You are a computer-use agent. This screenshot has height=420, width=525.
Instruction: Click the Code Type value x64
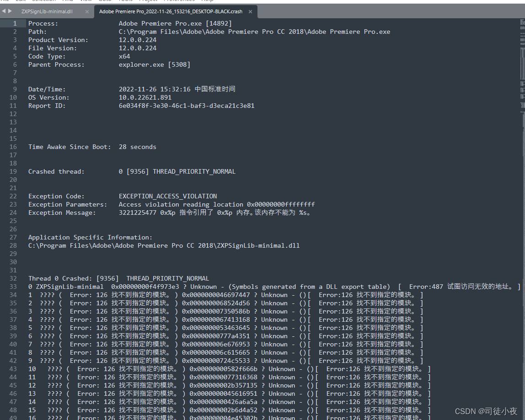click(124, 56)
